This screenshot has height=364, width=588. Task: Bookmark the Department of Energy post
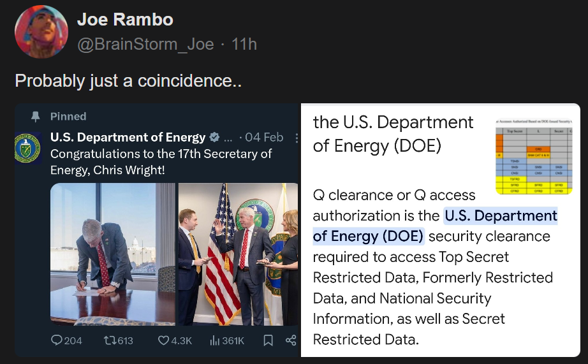(268, 340)
